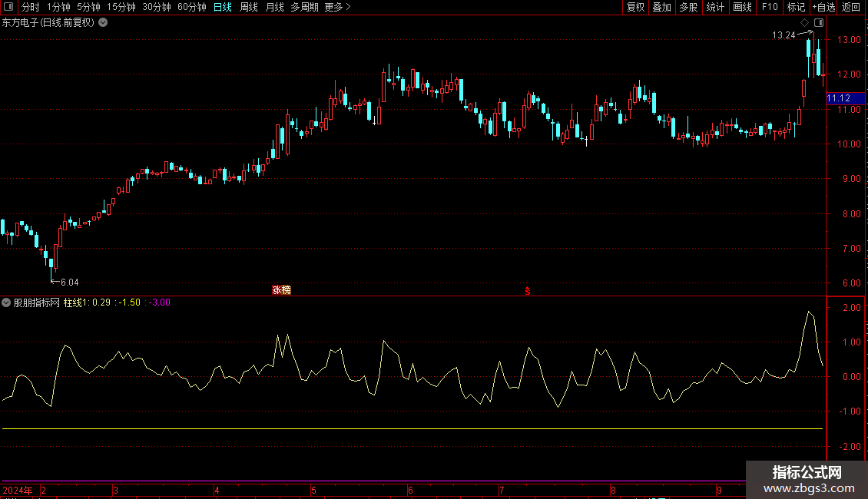Click the 10.00 price axis label
Viewport: 868px width, 499px height.
849,144
